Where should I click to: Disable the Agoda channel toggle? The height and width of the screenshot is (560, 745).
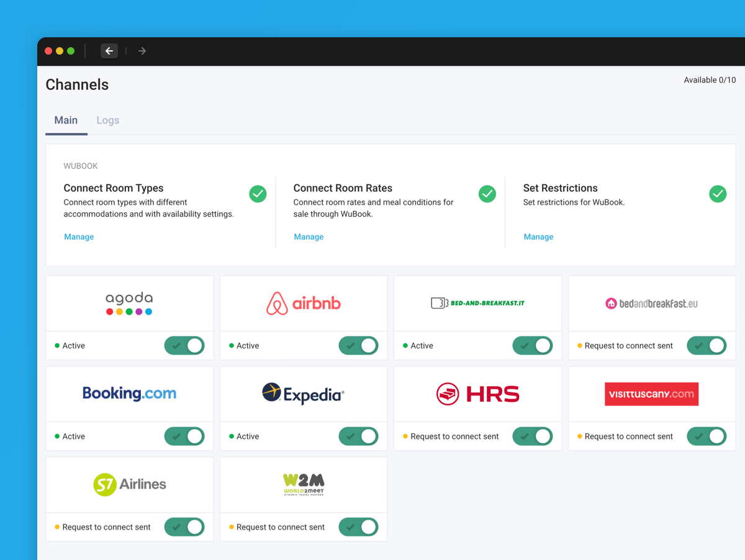[184, 346]
